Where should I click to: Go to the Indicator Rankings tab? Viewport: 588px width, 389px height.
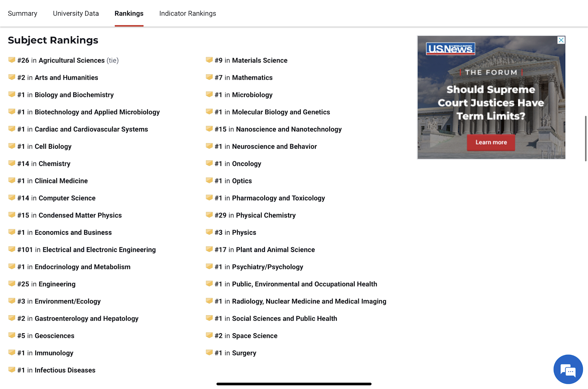point(187,14)
